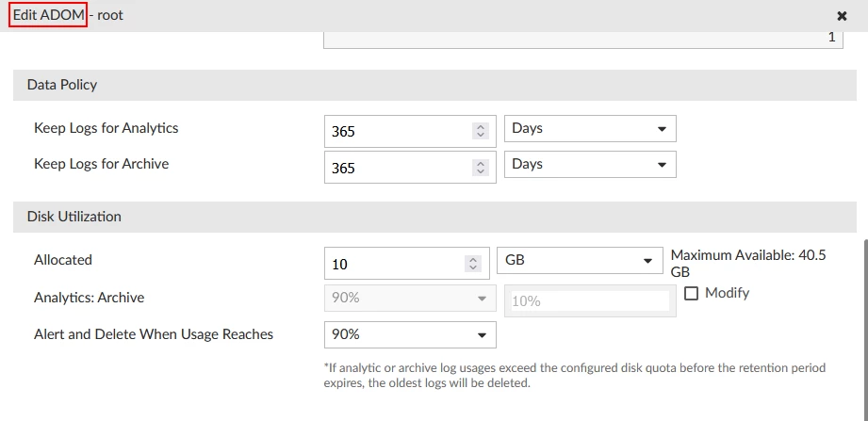This screenshot has height=421, width=868.
Task: Click the oldest logs will be deleted note
Action: point(575,375)
